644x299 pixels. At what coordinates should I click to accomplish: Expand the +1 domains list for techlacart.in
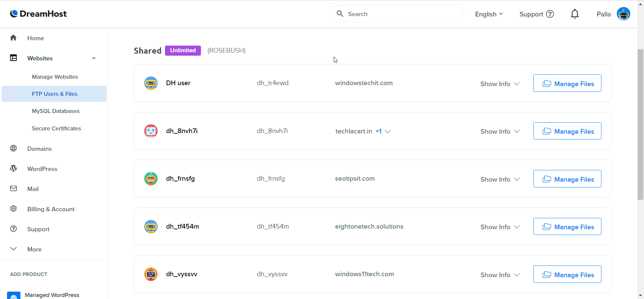(x=383, y=131)
